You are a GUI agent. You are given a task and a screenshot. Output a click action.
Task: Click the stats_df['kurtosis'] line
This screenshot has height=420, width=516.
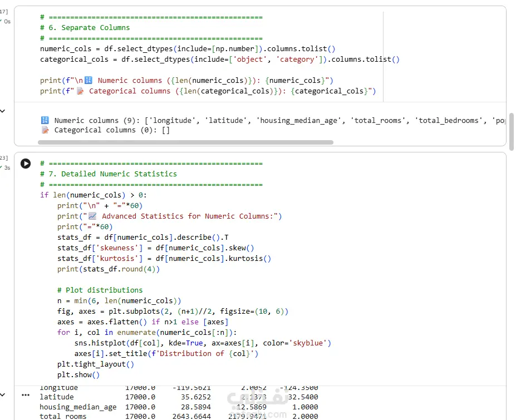coord(164,259)
